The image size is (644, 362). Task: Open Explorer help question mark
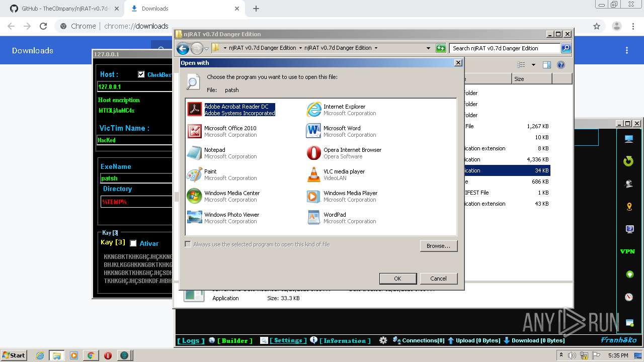tap(561, 65)
